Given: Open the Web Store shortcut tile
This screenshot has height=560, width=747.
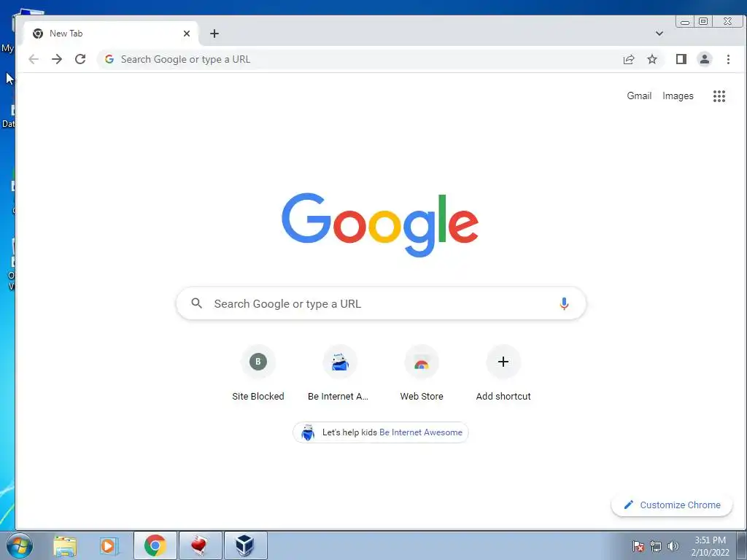Looking at the screenshot, I should [422, 374].
